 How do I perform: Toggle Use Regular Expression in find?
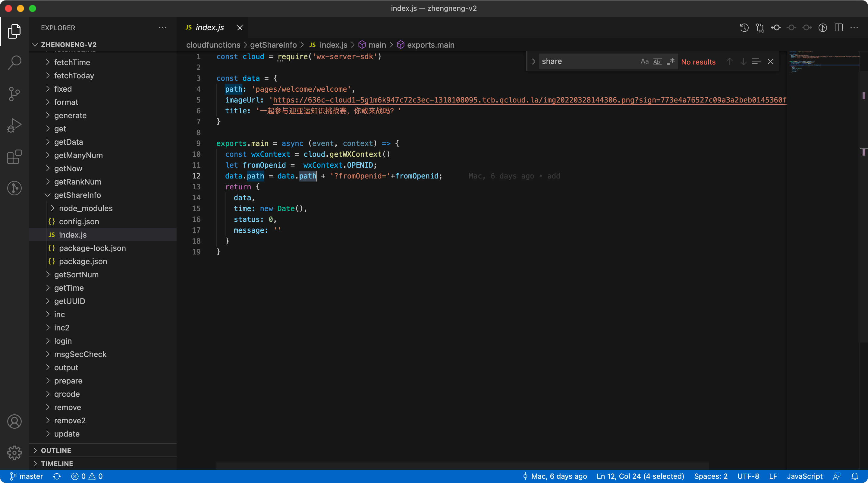671,61
